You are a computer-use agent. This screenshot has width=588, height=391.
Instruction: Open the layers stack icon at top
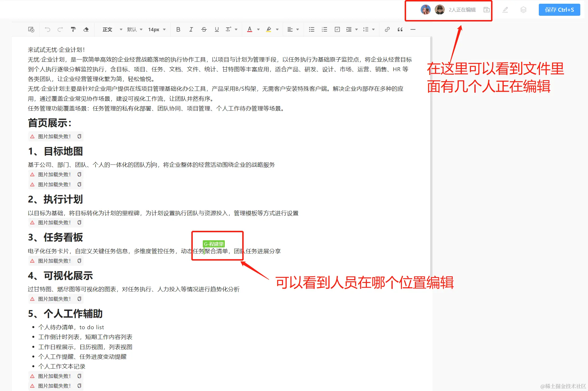(x=523, y=10)
